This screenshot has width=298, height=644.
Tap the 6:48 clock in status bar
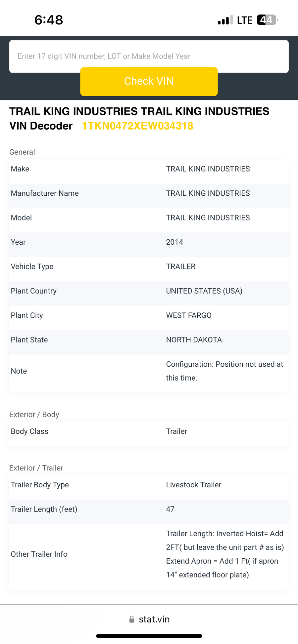pyautogui.click(x=49, y=20)
